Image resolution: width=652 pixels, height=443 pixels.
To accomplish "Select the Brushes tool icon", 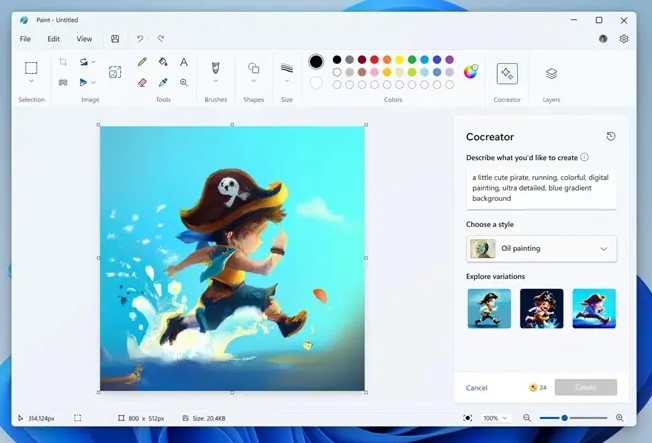I will click(215, 67).
